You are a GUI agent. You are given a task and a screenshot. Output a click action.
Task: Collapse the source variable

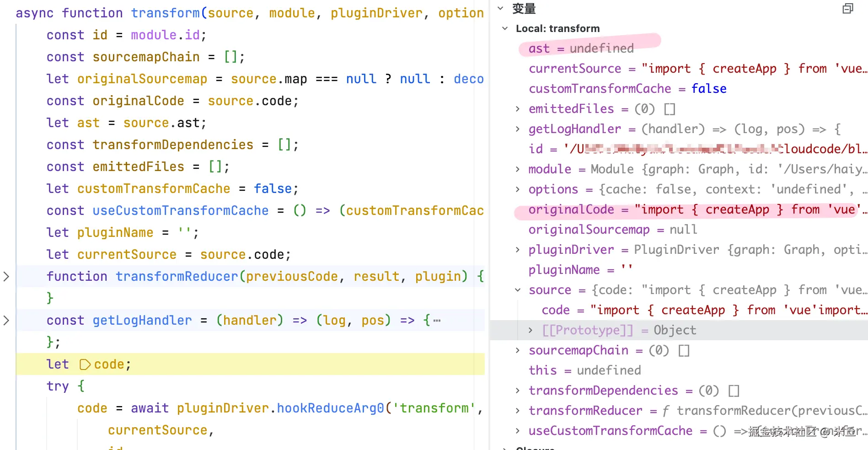pos(517,290)
